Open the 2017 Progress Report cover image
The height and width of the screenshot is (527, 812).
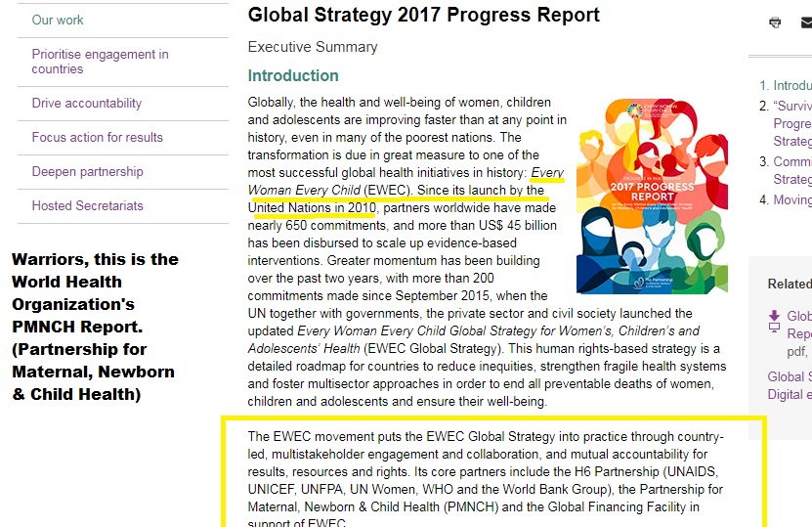point(652,197)
